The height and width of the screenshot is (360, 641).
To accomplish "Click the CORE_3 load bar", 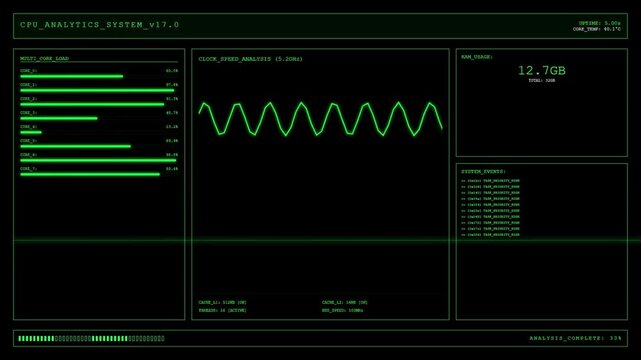I will (x=59, y=119).
